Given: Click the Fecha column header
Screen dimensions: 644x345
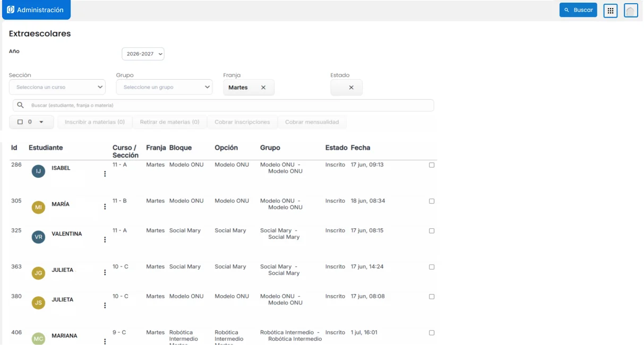Looking at the screenshot, I should (x=360, y=148).
